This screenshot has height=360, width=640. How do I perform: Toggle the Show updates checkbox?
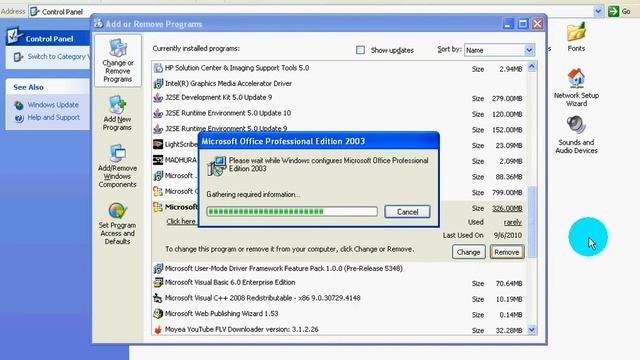360,50
